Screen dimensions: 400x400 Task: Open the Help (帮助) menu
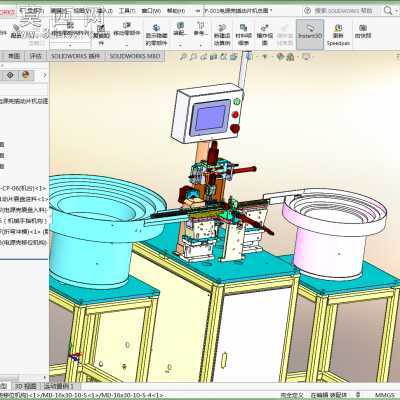pos(176,11)
